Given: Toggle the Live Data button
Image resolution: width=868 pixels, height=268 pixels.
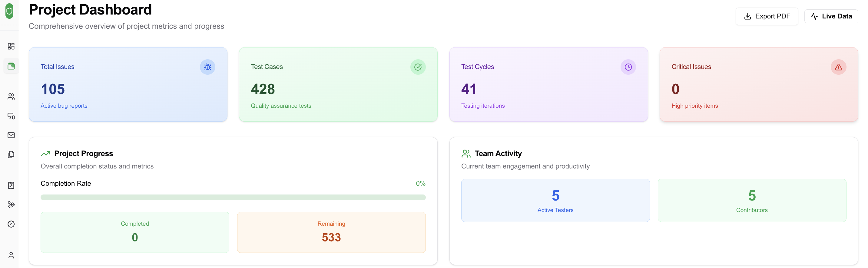Looking at the screenshot, I should pyautogui.click(x=831, y=16).
